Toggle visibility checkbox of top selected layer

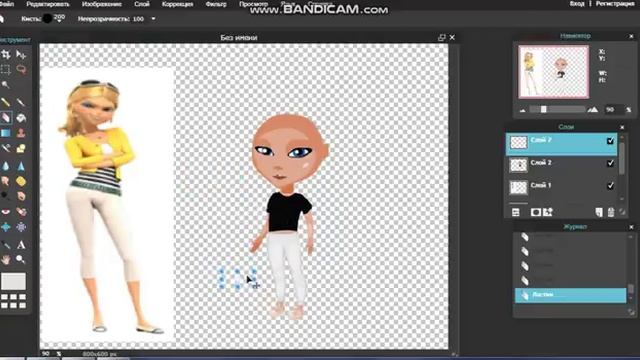610,141
